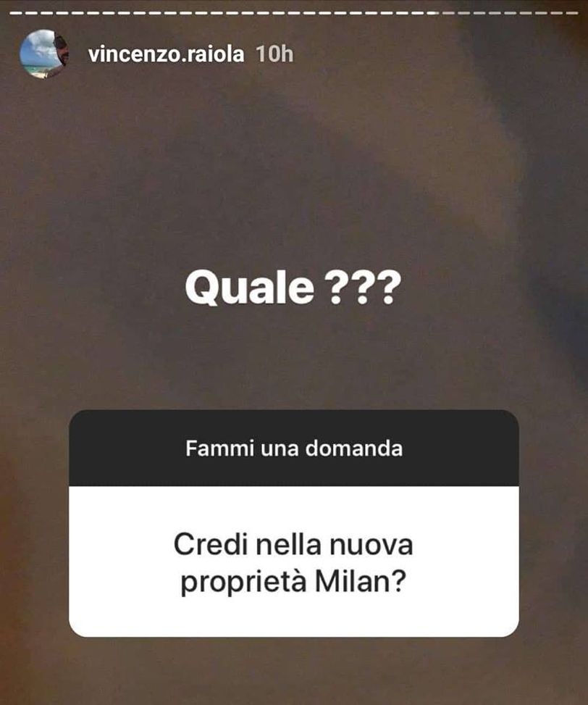Click the question 'Credi nella nuova proprietà Milan?'
This screenshot has width=588, height=705.
coord(293,563)
